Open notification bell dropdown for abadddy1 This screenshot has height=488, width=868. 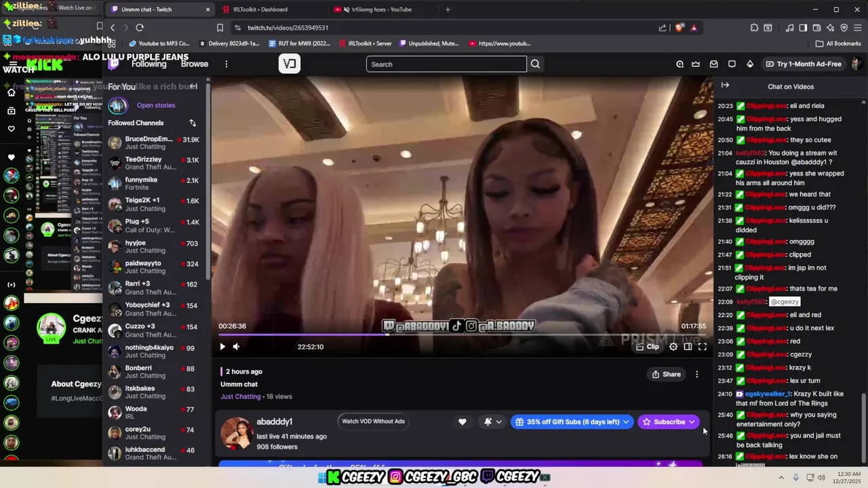(x=493, y=422)
